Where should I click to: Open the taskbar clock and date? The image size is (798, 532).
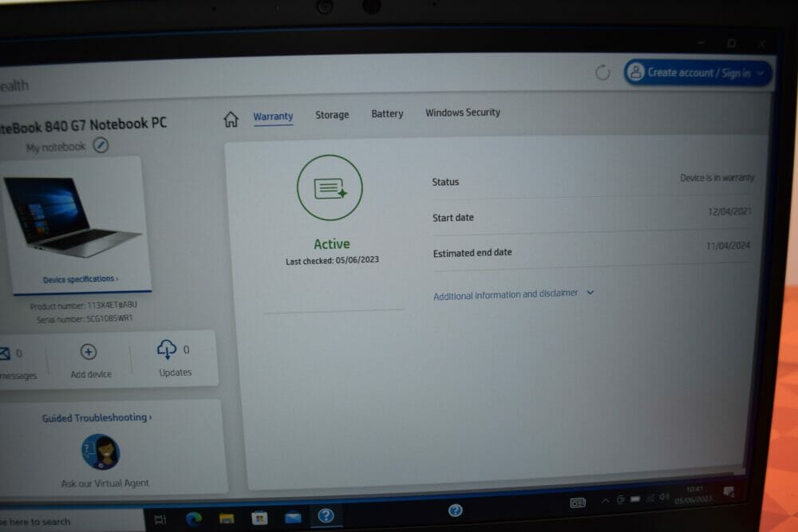pyautogui.click(x=693, y=495)
